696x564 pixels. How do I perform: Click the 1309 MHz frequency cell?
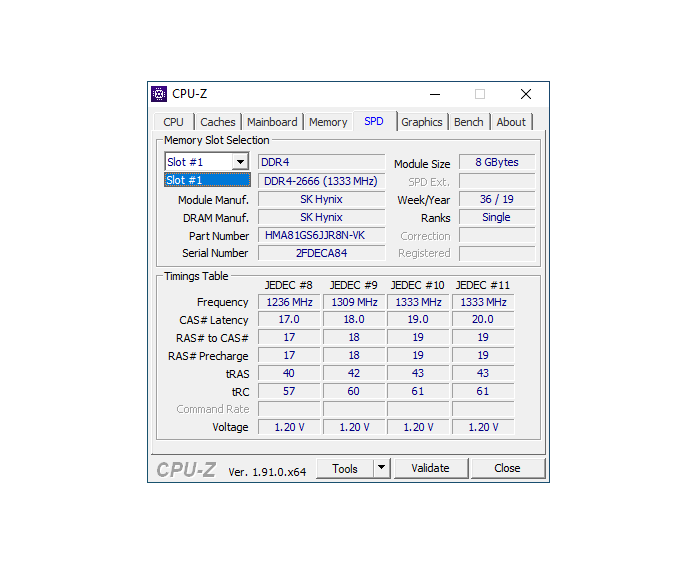coord(354,302)
